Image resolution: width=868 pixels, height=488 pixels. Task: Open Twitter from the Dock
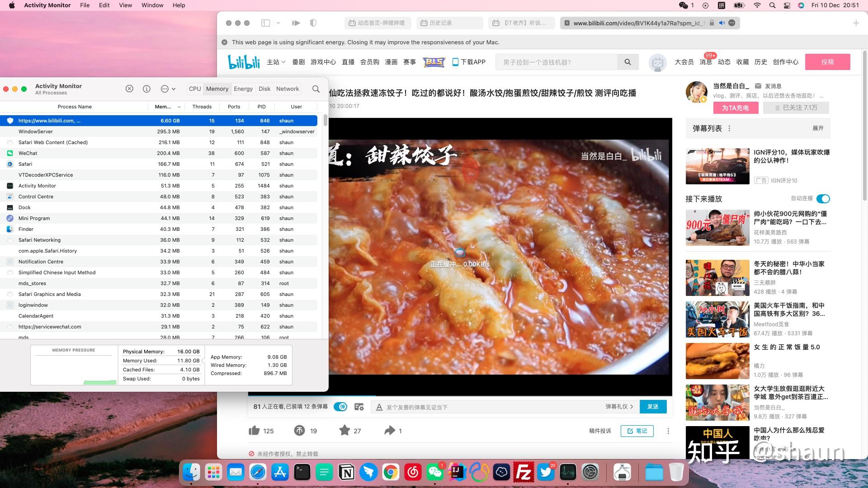point(546,473)
